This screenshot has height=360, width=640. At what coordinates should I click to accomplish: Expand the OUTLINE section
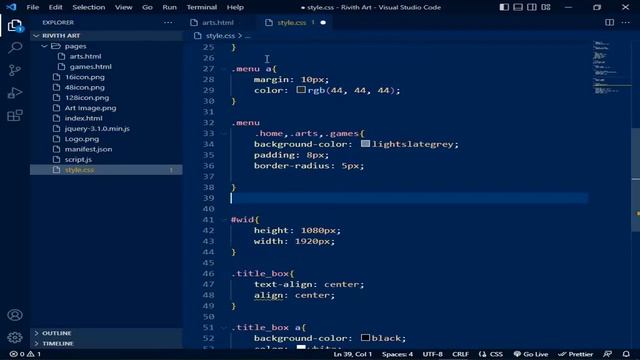coord(36,333)
